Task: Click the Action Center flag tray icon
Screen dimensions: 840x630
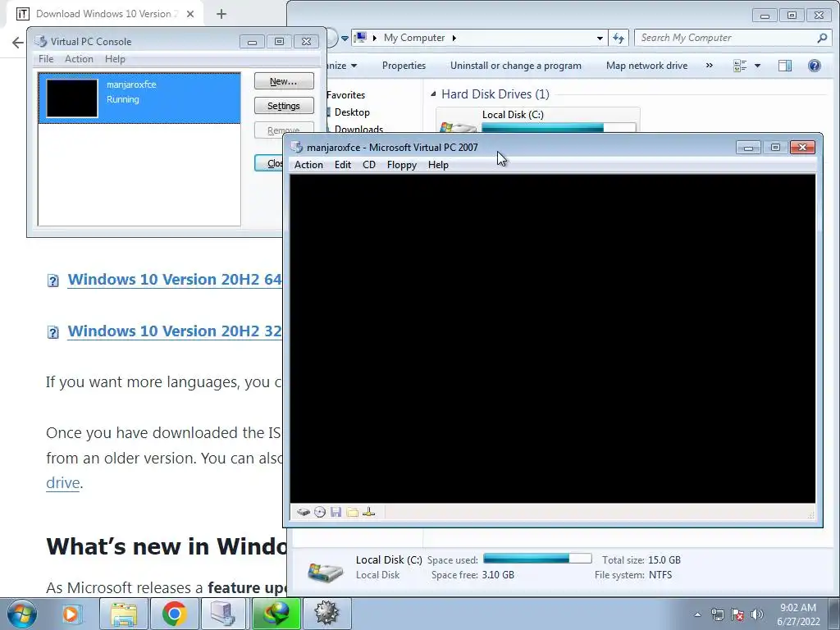Action: pyautogui.click(x=737, y=614)
